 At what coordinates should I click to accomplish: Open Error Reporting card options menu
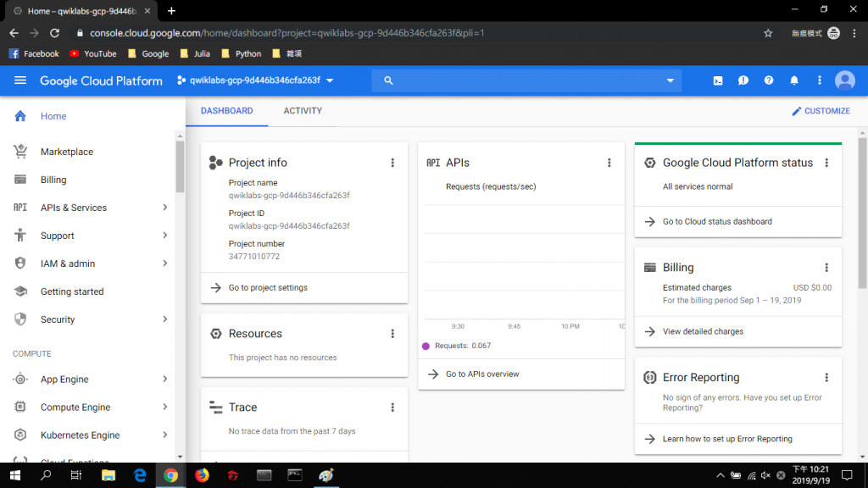tap(826, 377)
